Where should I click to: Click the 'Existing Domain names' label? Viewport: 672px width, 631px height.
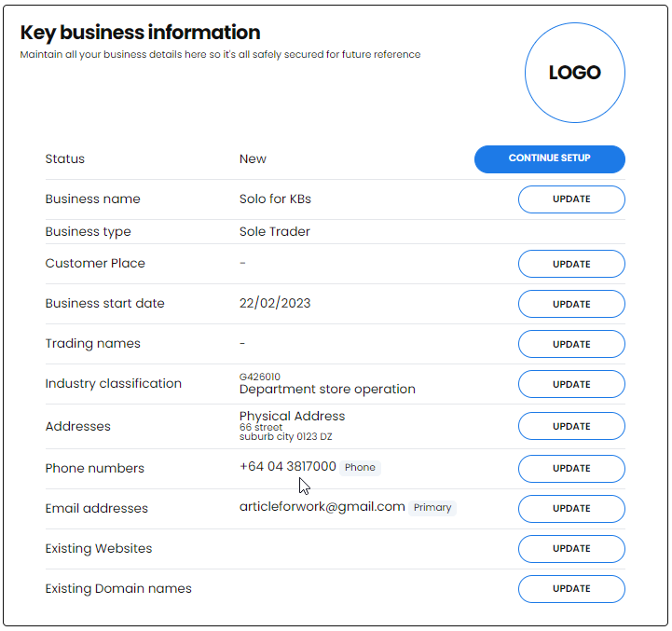(x=118, y=588)
